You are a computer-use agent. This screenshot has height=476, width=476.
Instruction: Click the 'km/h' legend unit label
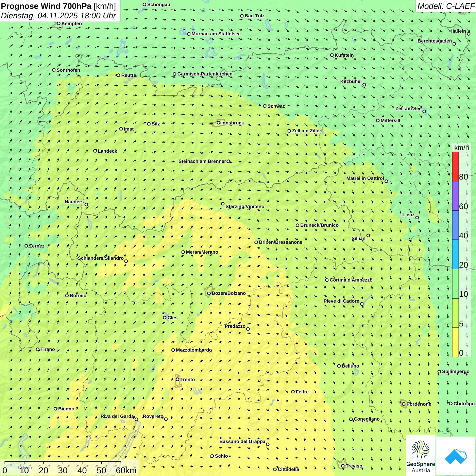[x=461, y=148]
